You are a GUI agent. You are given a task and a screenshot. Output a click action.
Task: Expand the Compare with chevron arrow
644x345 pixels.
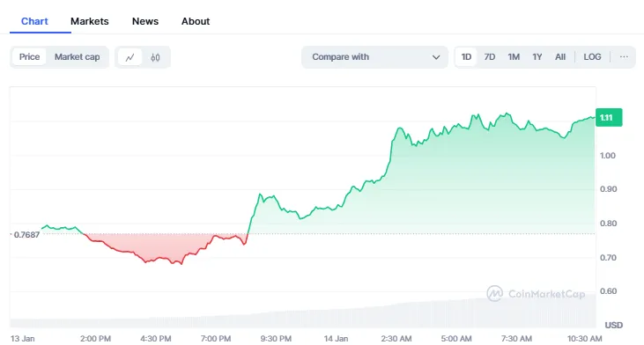tap(436, 57)
